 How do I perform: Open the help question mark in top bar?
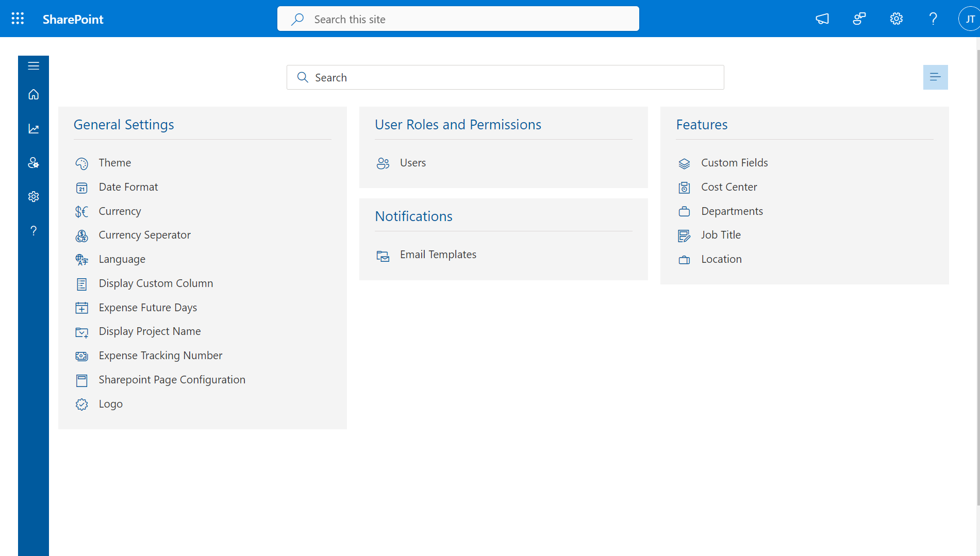click(x=933, y=19)
